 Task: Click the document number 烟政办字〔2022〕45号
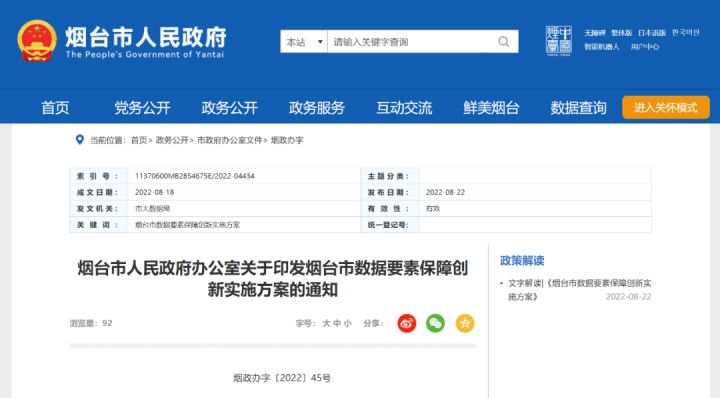point(282,378)
